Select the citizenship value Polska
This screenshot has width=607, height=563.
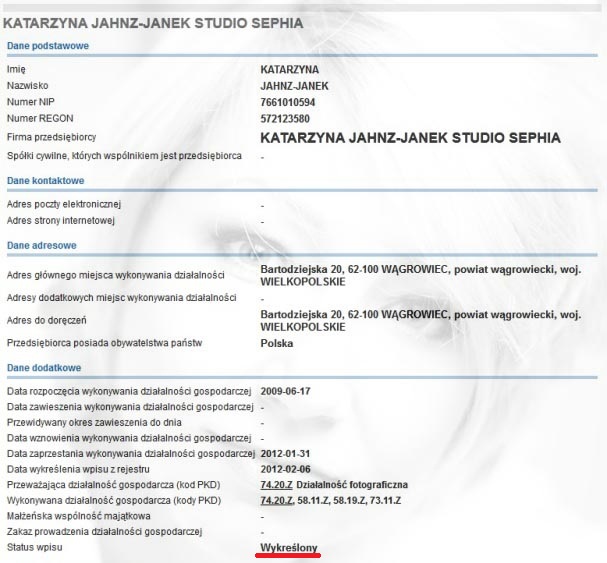click(276, 343)
